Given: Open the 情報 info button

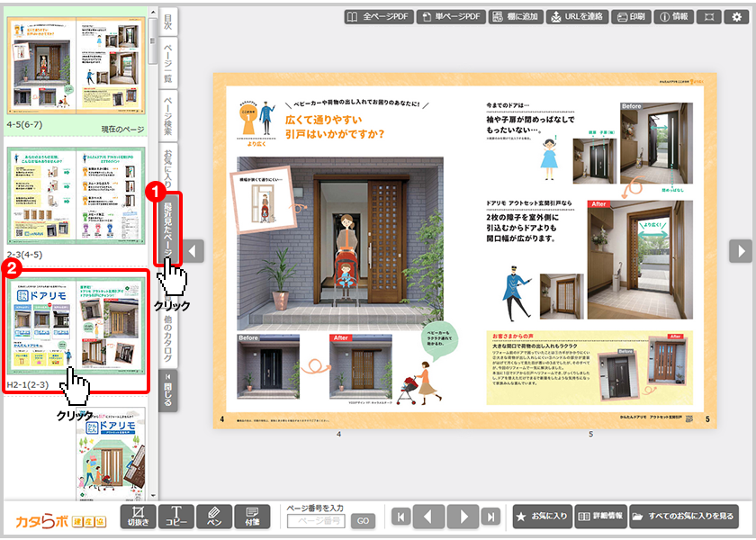Looking at the screenshot, I should [674, 16].
